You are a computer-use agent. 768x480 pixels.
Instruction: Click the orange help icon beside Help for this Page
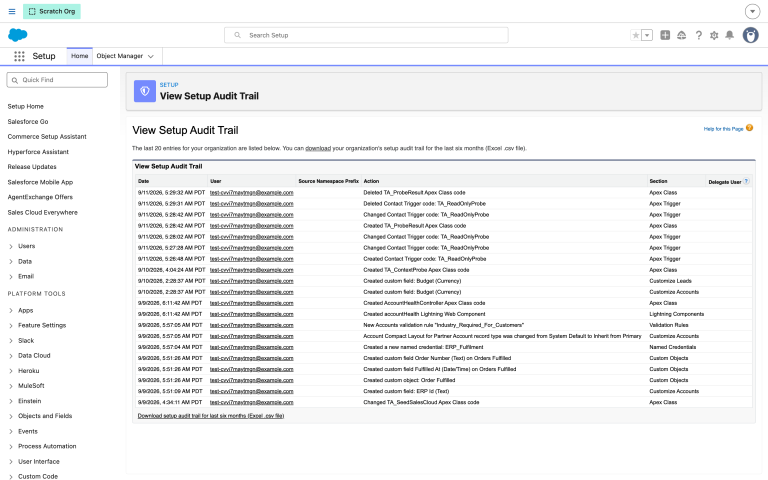749,128
